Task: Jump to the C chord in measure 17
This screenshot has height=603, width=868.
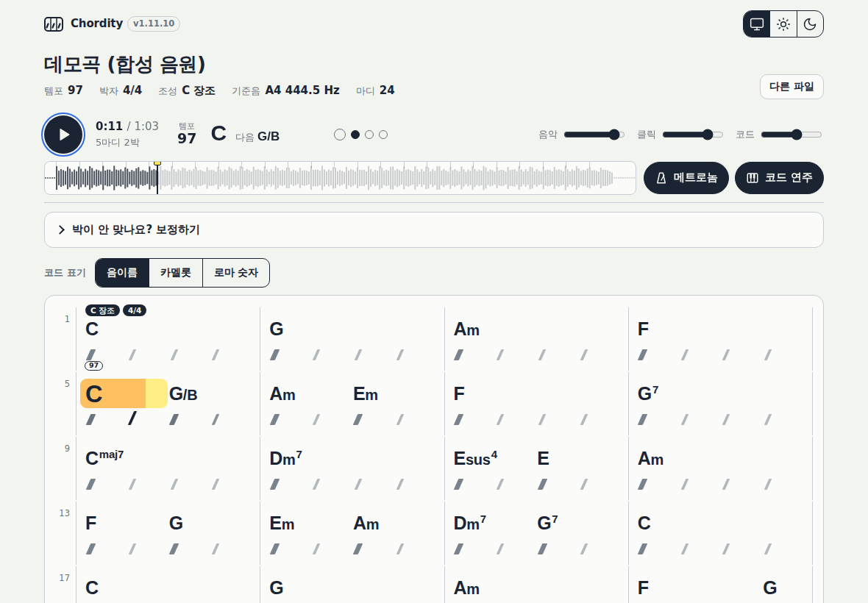Action: (x=92, y=588)
